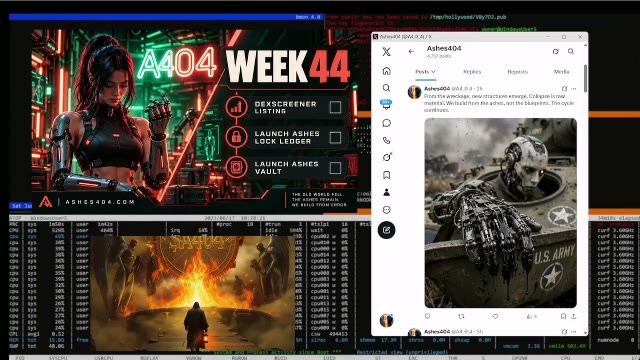The height and width of the screenshot is (360, 640).
Task: Click Ashes404 avatar on the 5h post
Action: tap(414, 332)
